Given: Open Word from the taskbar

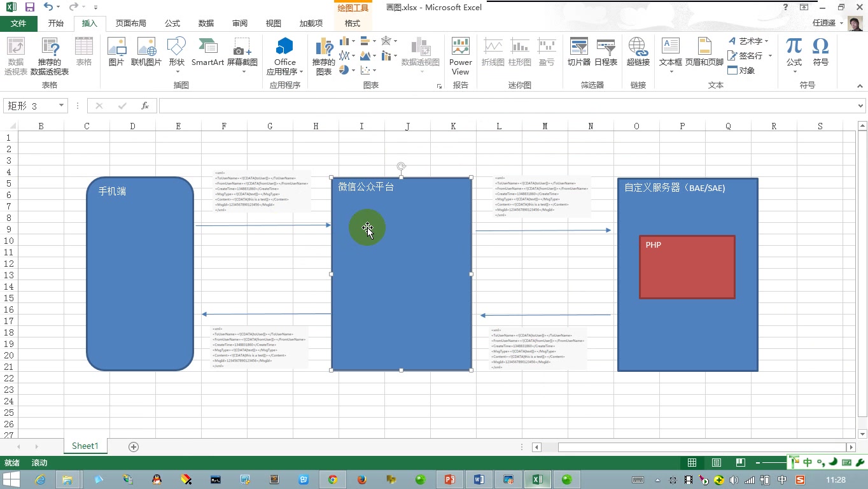Looking at the screenshot, I should click(x=479, y=479).
